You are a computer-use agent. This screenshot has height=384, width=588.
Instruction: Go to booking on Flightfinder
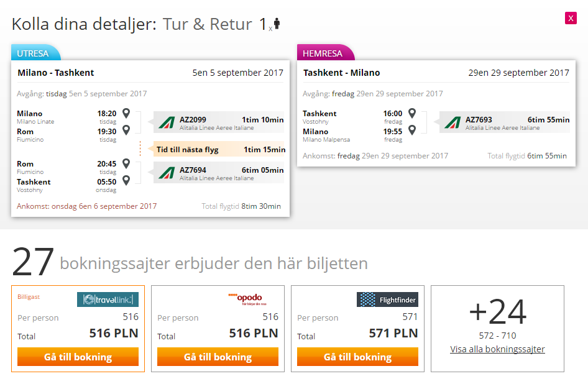[x=358, y=357]
